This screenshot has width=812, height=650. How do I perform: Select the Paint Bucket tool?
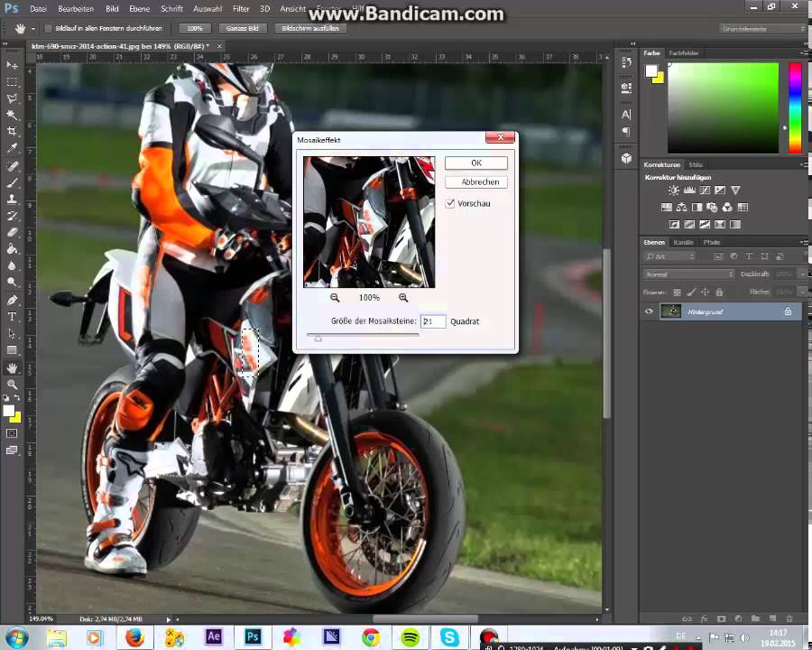pyautogui.click(x=12, y=249)
